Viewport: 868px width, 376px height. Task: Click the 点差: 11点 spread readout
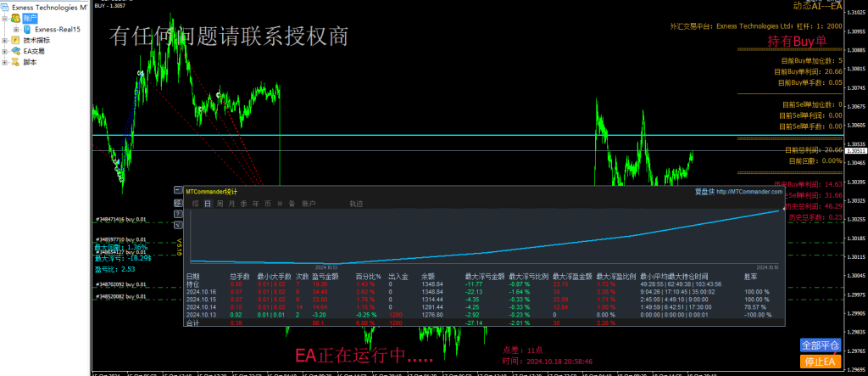pos(523,350)
